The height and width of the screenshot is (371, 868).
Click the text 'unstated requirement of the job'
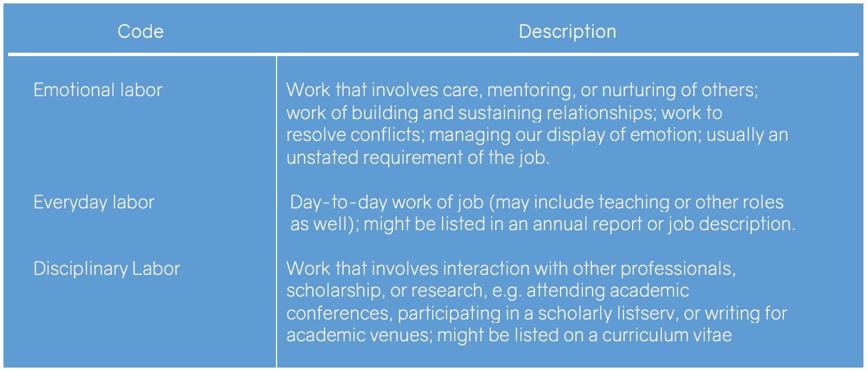[x=417, y=157]
